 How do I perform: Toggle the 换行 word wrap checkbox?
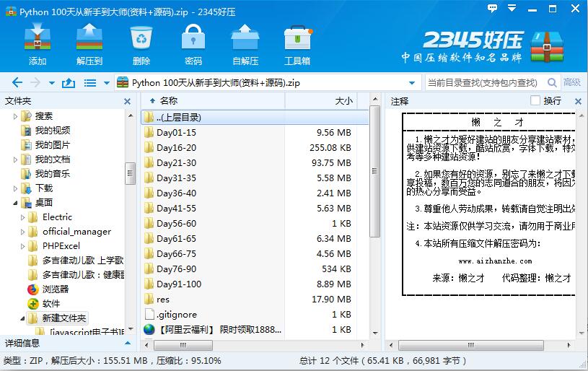[535, 100]
